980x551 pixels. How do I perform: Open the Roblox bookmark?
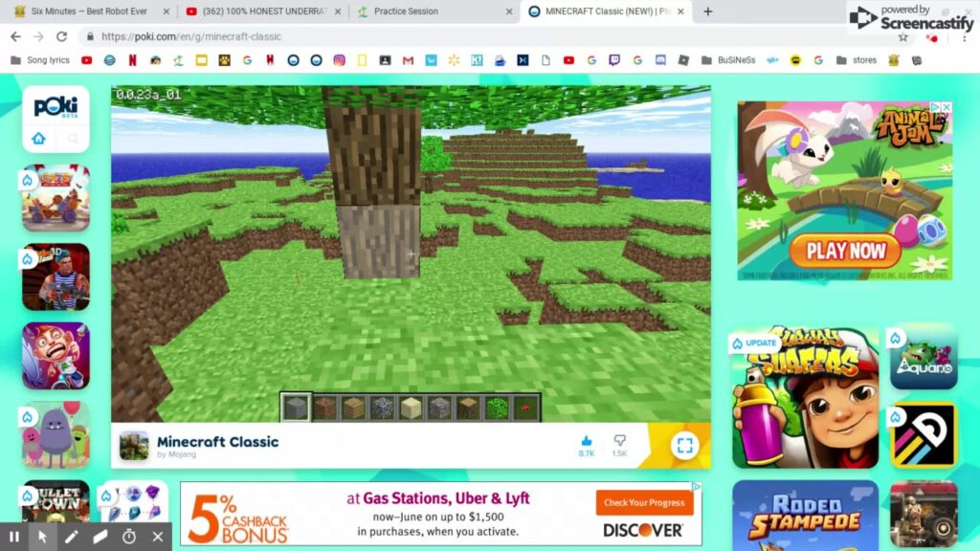(x=683, y=60)
